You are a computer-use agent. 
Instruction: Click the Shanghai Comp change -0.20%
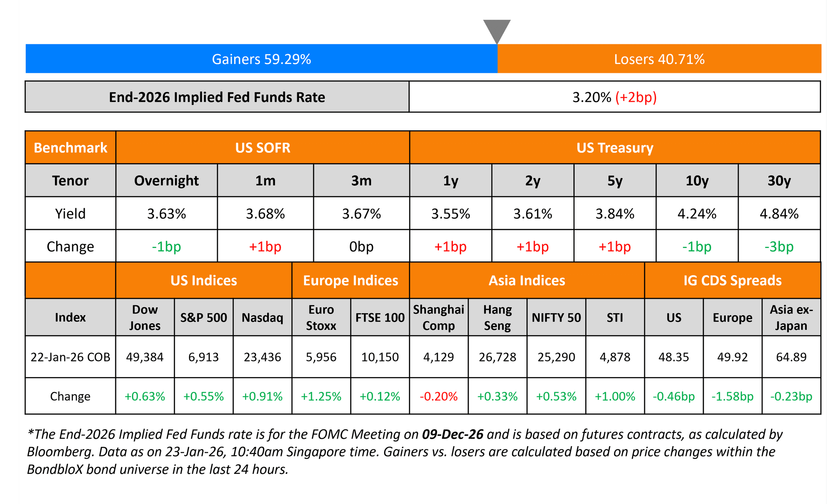pos(439,396)
